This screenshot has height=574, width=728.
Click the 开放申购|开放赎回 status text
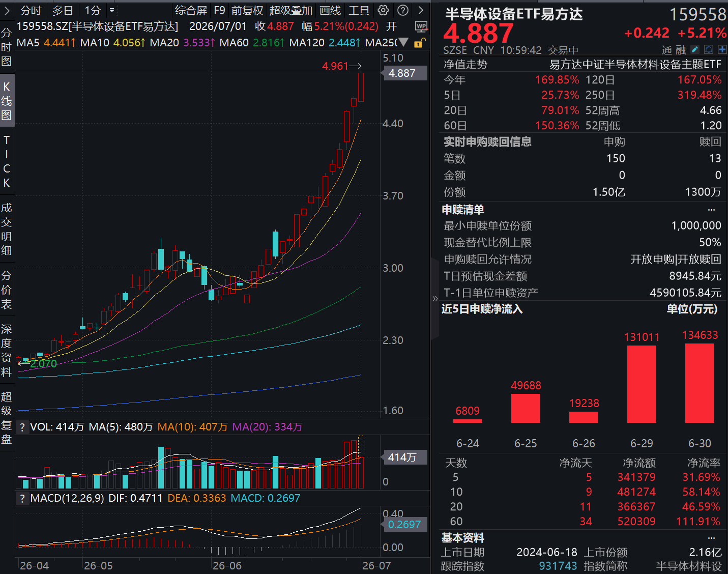tap(676, 260)
